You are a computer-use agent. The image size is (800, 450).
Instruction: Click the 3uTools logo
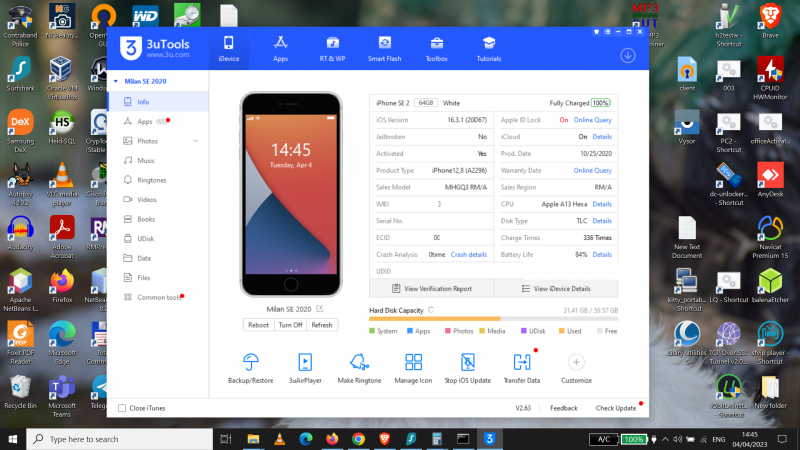click(x=155, y=48)
